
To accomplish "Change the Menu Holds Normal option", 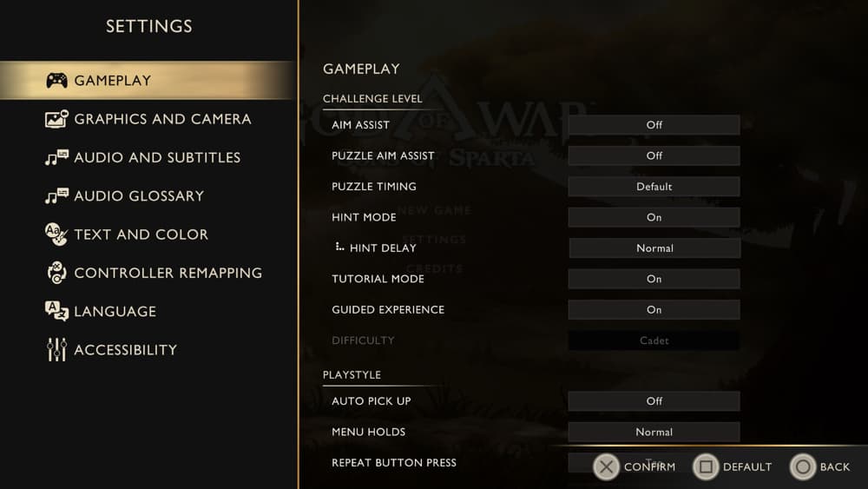I will coord(654,432).
